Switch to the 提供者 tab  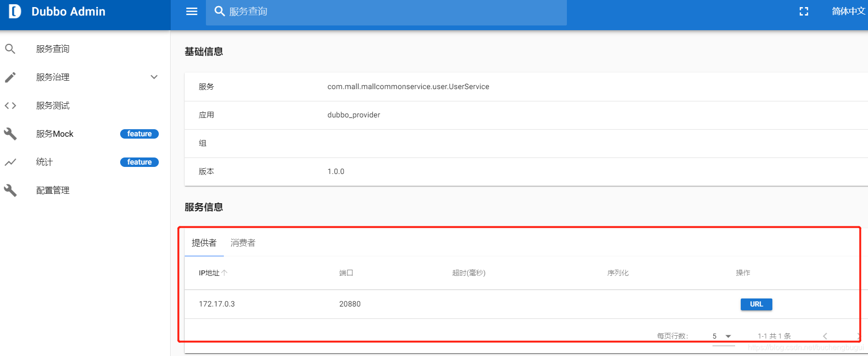coord(204,243)
